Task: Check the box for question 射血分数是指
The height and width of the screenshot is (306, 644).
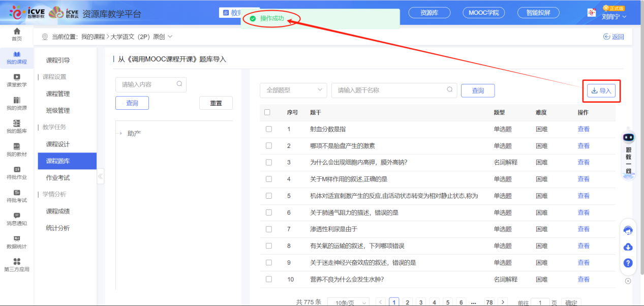Action: 268,129
